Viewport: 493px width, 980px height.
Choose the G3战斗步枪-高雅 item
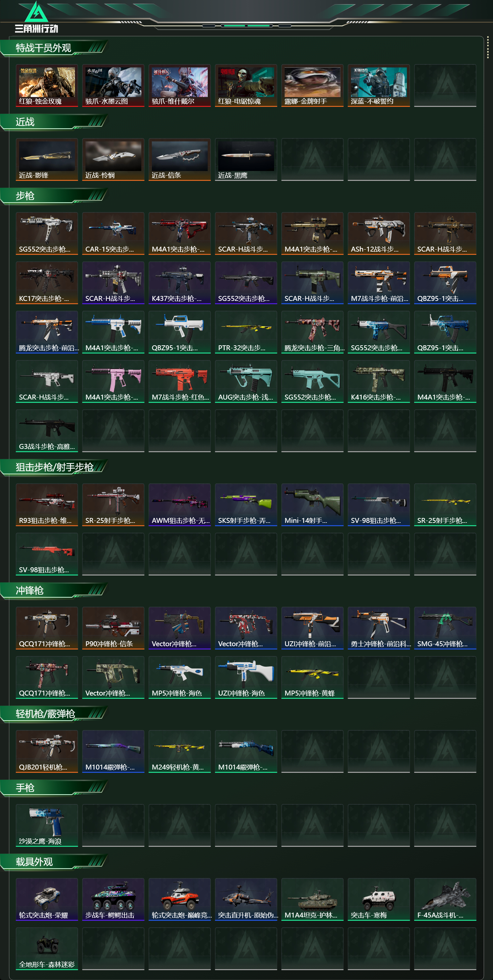47,431
